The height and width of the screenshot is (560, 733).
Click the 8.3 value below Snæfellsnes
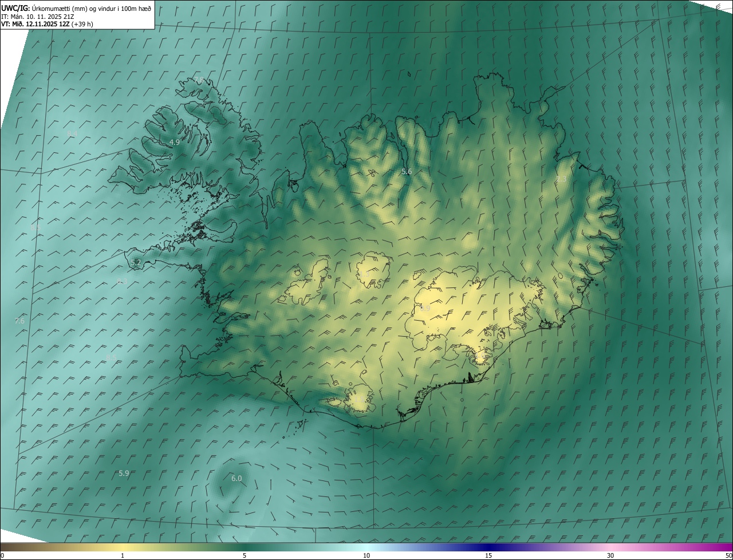(x=122, y=281)
